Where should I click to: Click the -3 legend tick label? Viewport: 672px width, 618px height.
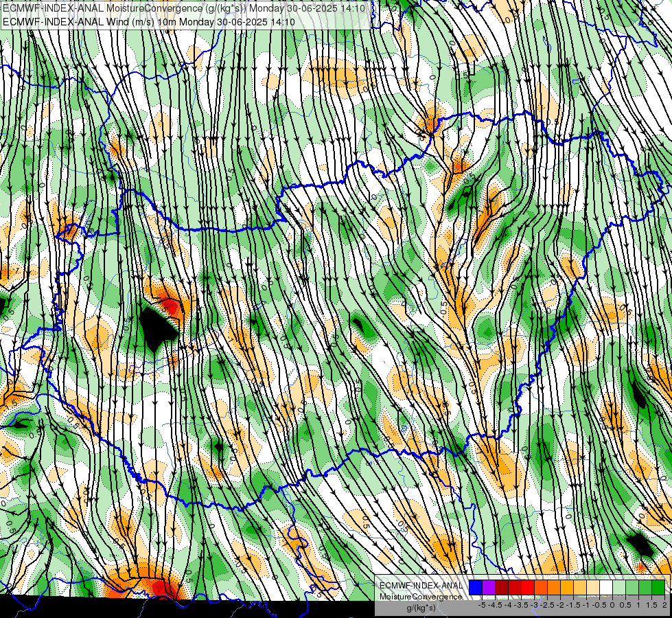tap(535, 605)
